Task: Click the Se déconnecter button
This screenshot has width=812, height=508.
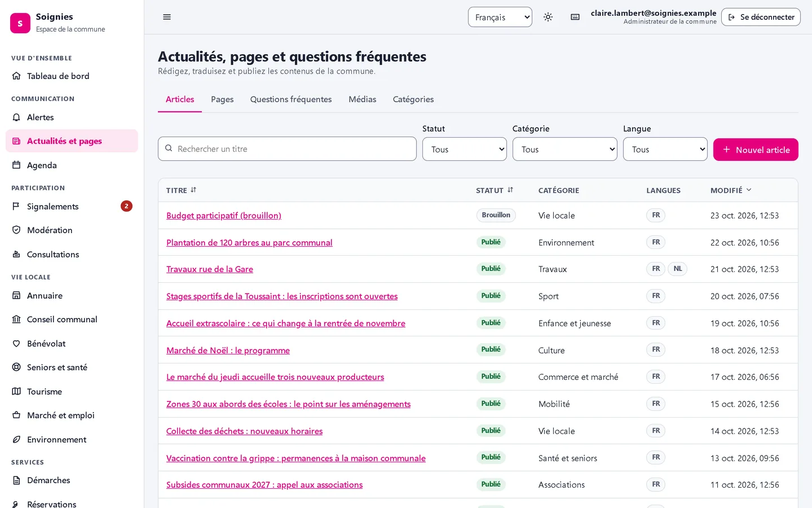Action: 761,17
